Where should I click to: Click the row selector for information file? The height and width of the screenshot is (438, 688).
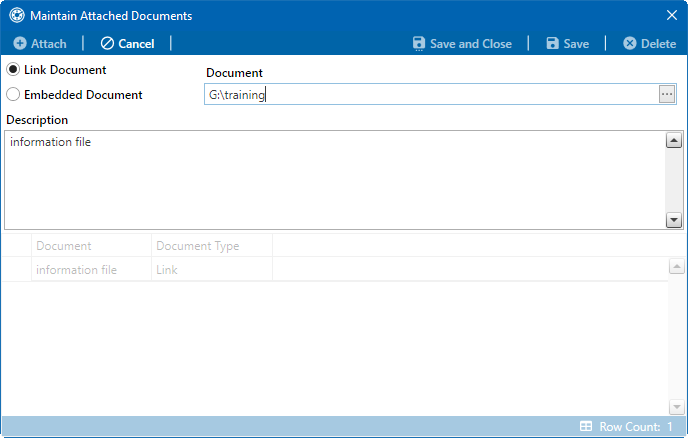16,269
